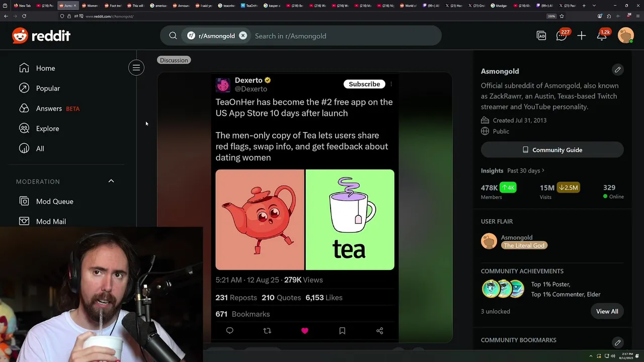The height and width of the screenshot is (362, 644).
Task: Switch to the New Tab browser tab
Action: (x=22, y=6)
